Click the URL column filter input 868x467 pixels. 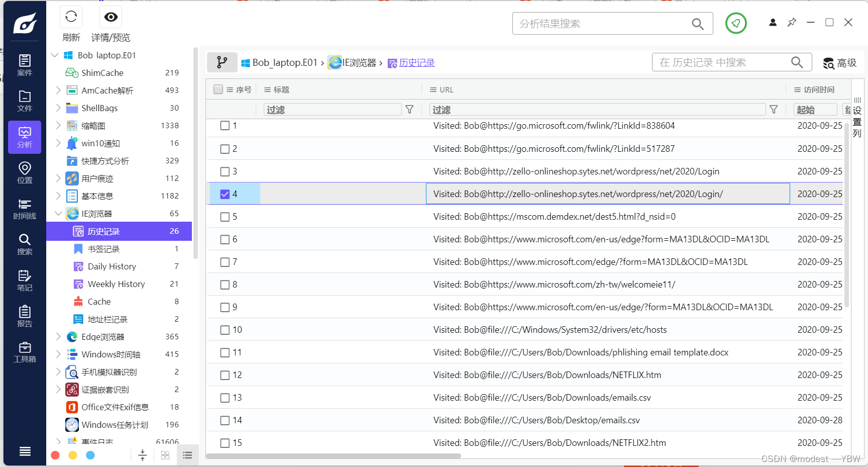point(598,110)
